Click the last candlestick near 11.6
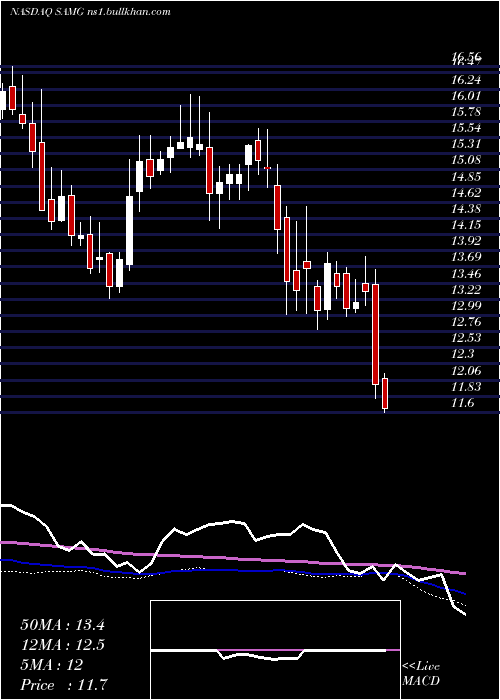500x700 pixels. tap(385, 393)
